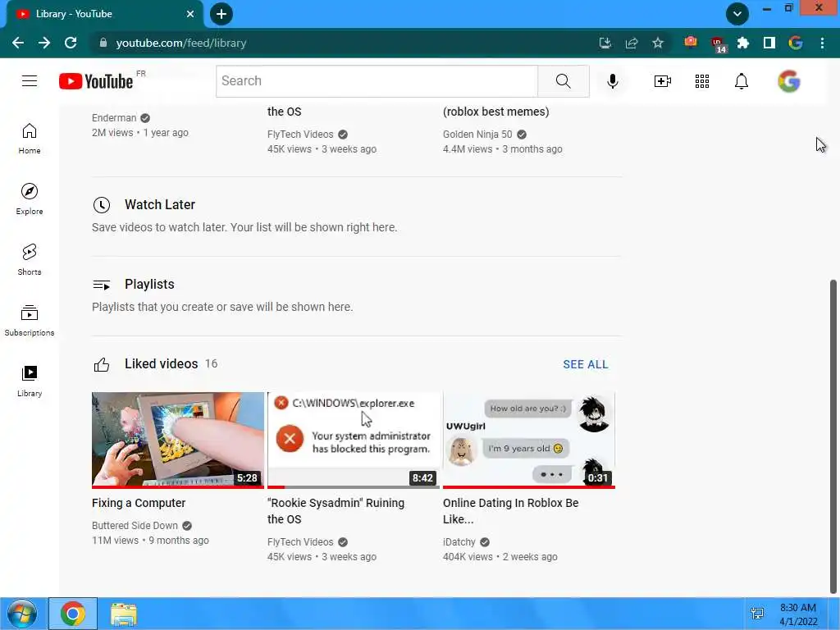Click the Playlists icon
Image resolution: width=840 pixels, height=630 pixels.
pos(101,285)
